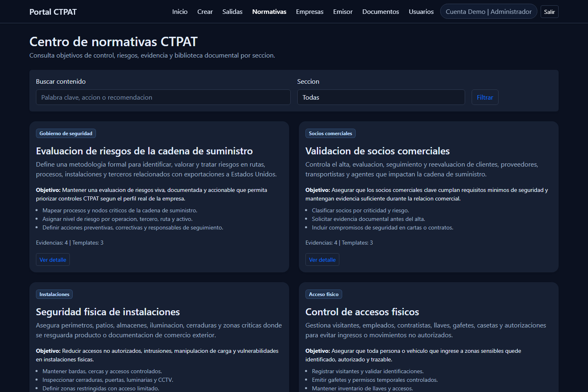Open the Seccion dropdown showing Todas

click(x=381, y=97)
